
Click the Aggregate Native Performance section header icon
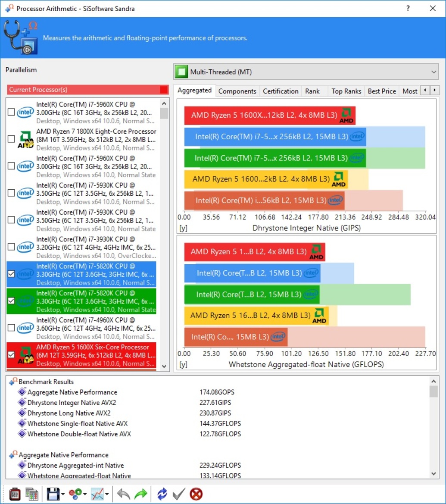[x=13, y=455]
